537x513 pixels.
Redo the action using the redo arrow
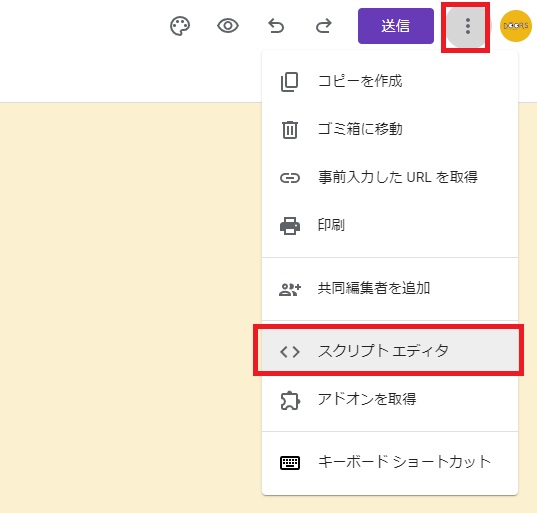[x=324, y=26]
